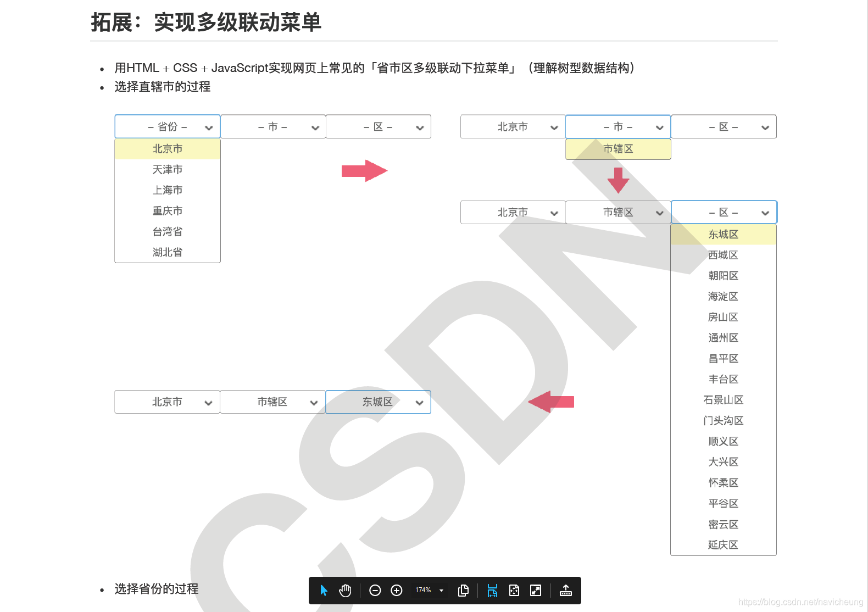Click 顺义区 in district list

coord(724,441)
